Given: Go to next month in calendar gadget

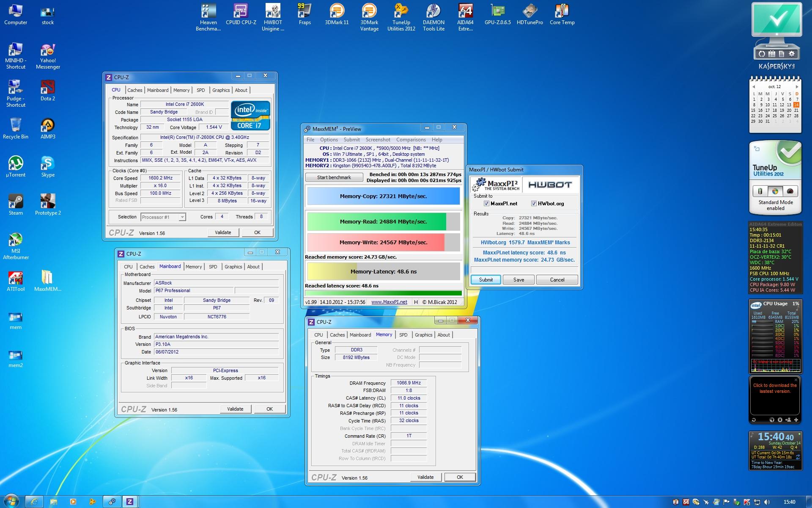Looking at the screenshot, I should click(x=797, y=87).
